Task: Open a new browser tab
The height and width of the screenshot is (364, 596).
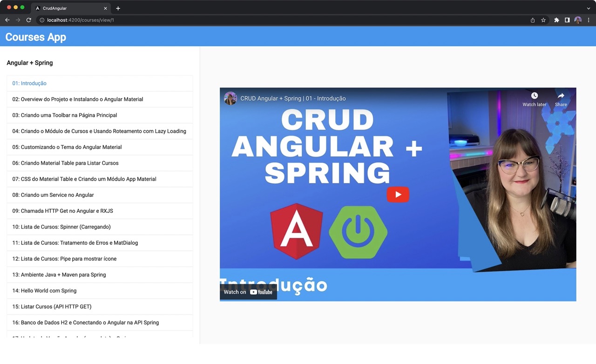Action: (118, 8)
